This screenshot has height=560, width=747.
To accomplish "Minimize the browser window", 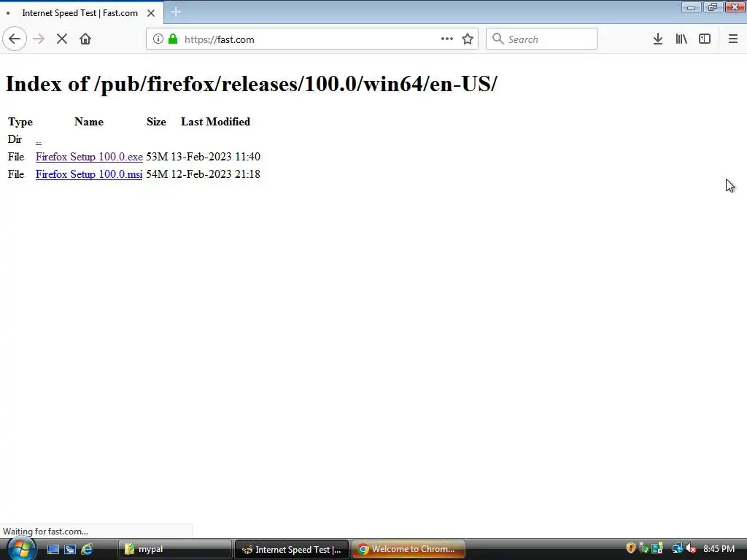I will tap(691, 7).
